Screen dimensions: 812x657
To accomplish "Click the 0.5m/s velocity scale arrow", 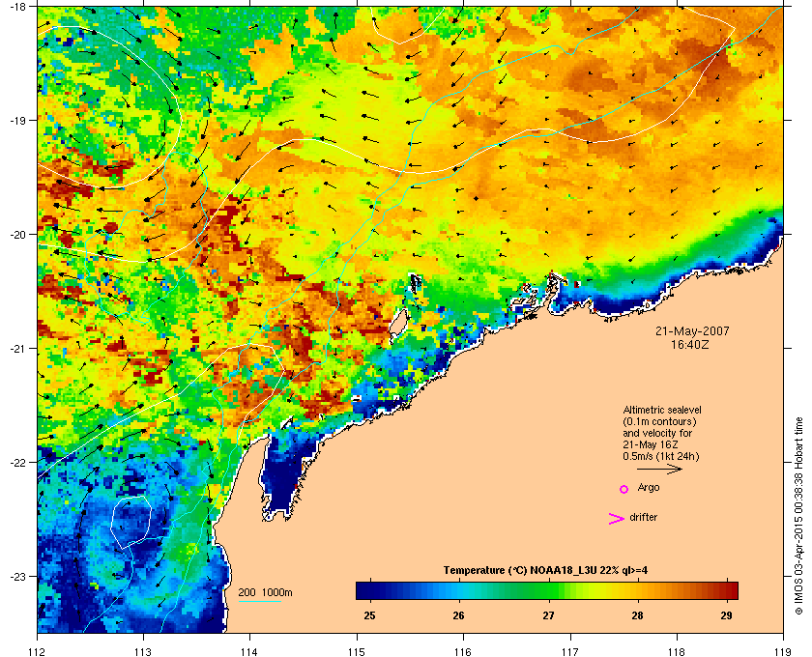I will pos(659,469).
